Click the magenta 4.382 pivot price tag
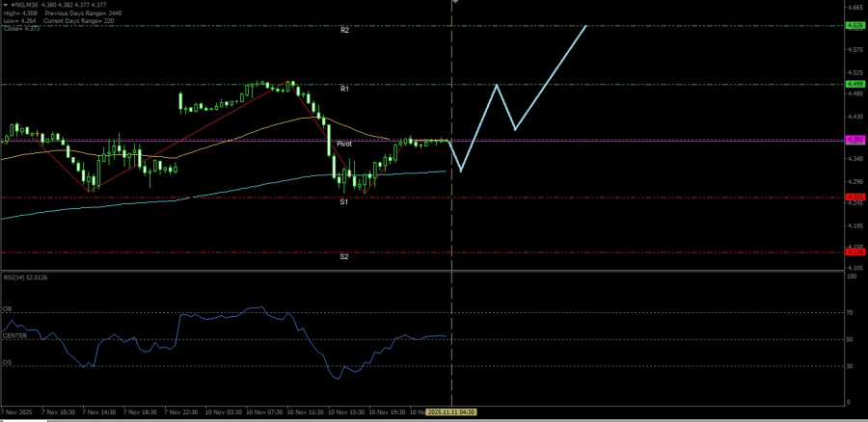This screenshot has height=422, width=868. 854,140
